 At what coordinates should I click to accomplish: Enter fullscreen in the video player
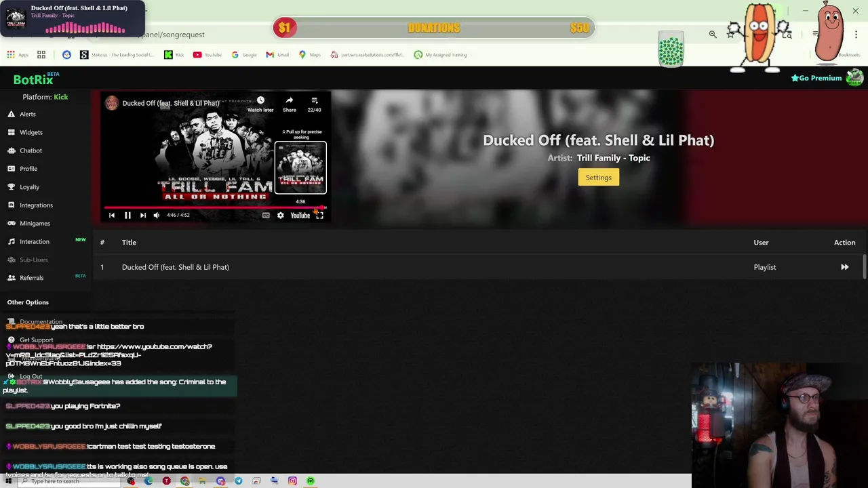pyautogui.click(x=319, y=216)
